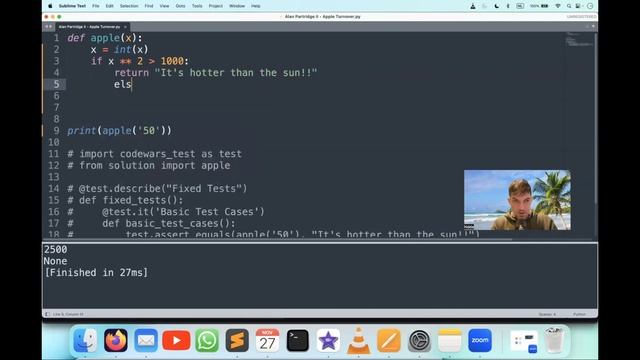Open the Selection menu
The width and height of the screenshot is (640, 360).
pos(129,6)
